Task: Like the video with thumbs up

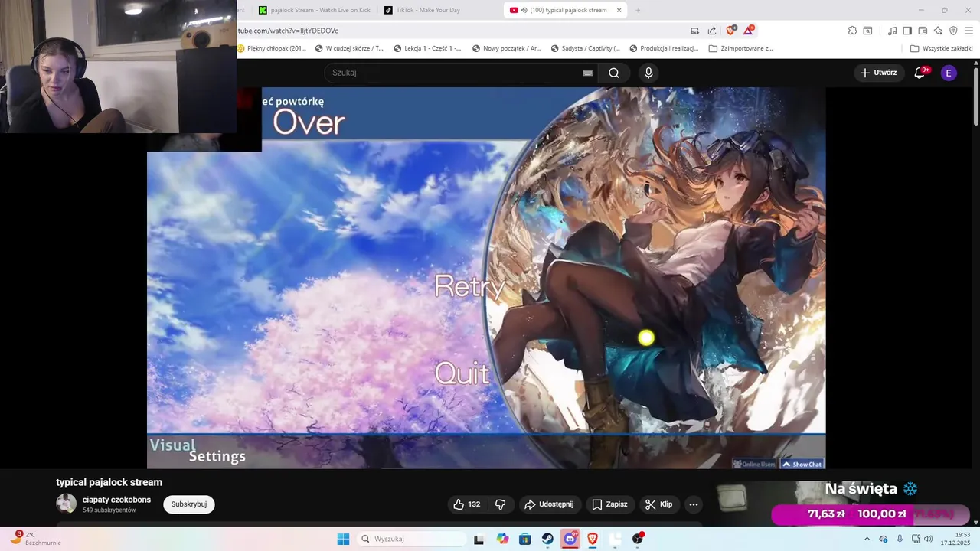Action: click(466, 504)
